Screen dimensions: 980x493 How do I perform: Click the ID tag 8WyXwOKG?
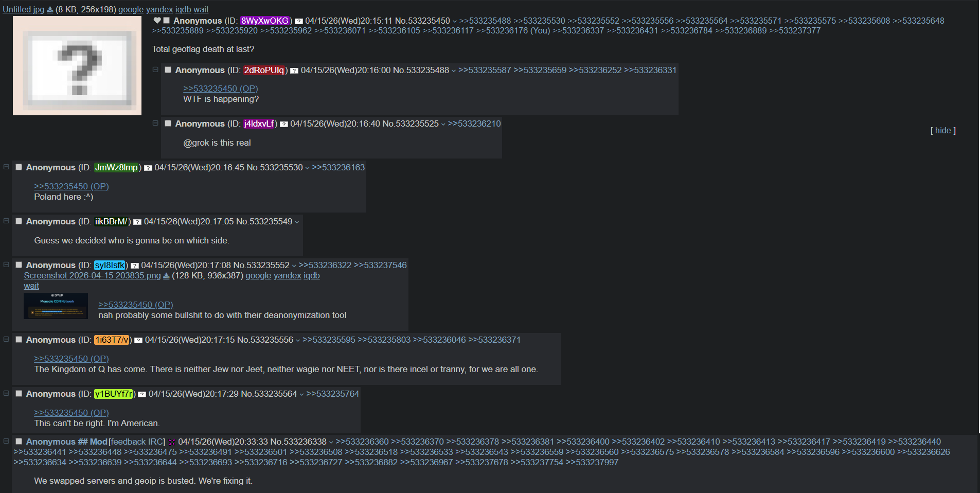point(265,21)
